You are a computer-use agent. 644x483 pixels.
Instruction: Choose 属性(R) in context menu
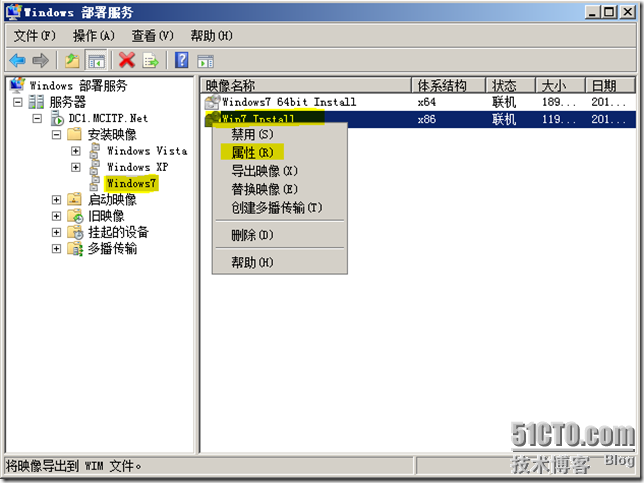coord(279,152)
